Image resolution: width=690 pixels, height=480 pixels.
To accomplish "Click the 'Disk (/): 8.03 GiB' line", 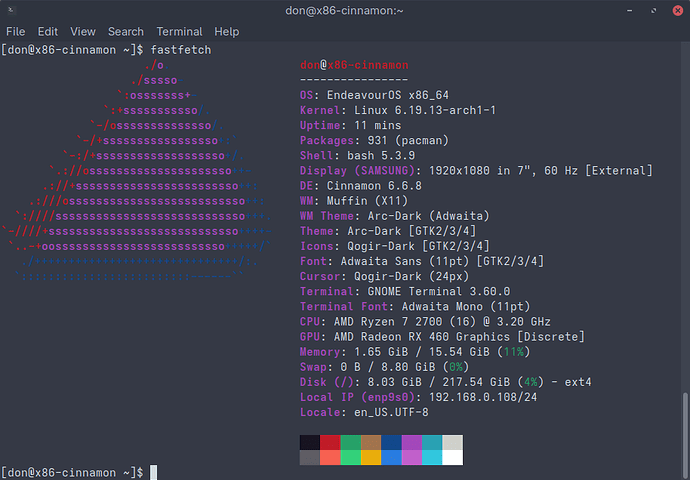I will (446, 382).
